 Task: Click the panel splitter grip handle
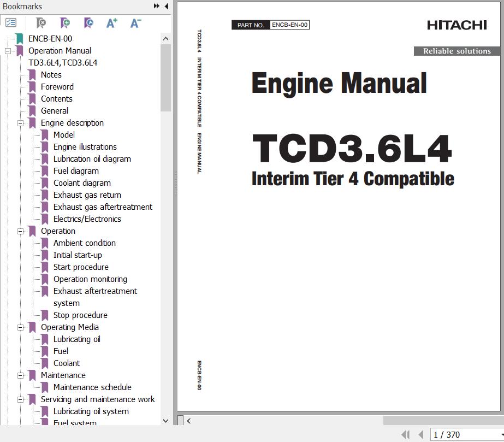[175, 182]
